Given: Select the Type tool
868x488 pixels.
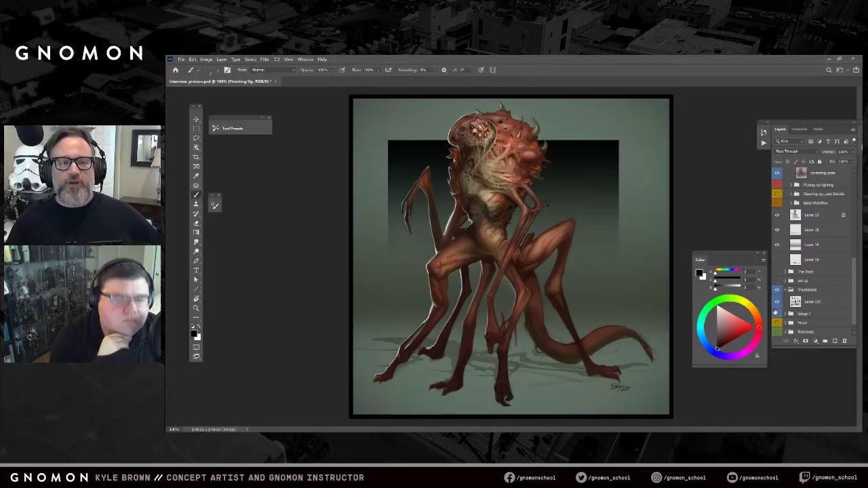Looking at the screenshot, I should click(x=196, y=270).
